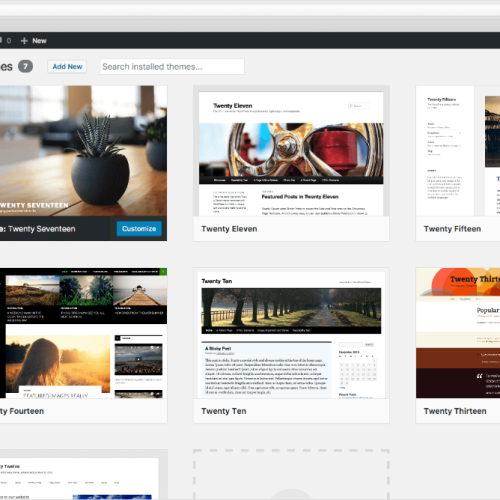This screenshot has height=500, width=500.
Task: Click the theme count badge showing 7
Action: (x=25, y=66)
